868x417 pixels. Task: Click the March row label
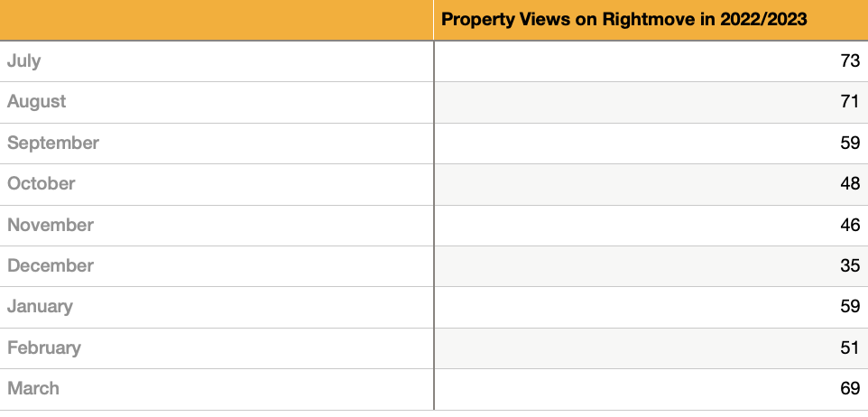click(33, 388)
